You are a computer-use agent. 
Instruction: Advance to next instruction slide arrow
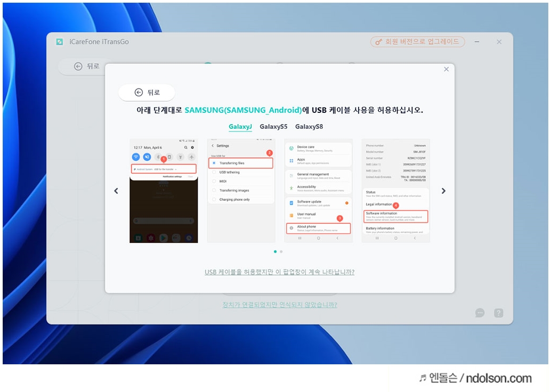(443, 191)
